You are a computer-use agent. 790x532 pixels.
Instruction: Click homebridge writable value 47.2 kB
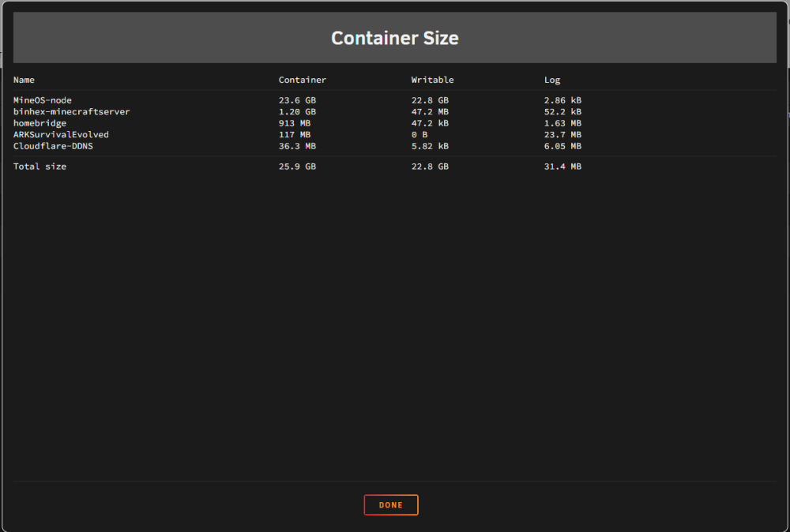(x=430, y=123)
